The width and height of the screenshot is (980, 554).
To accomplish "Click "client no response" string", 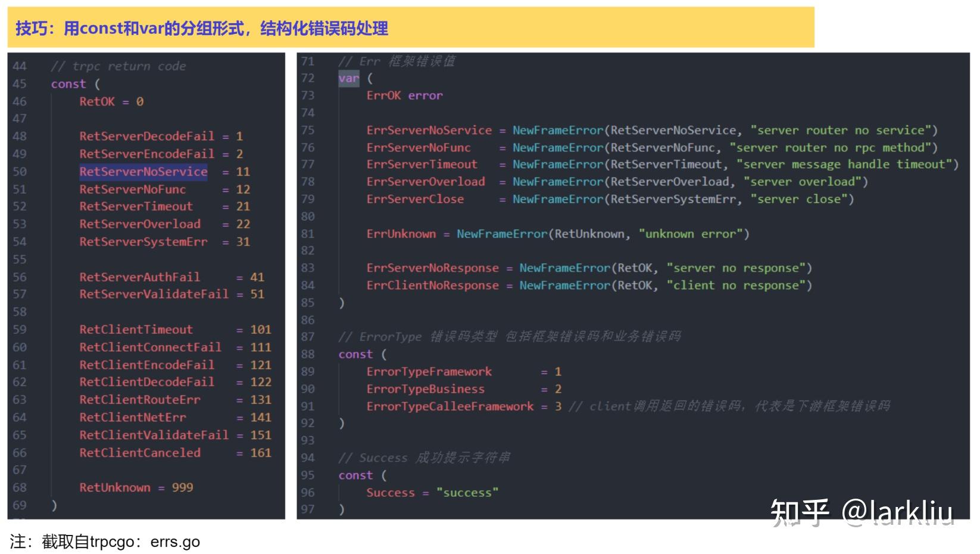I will (x=736, y=286).
